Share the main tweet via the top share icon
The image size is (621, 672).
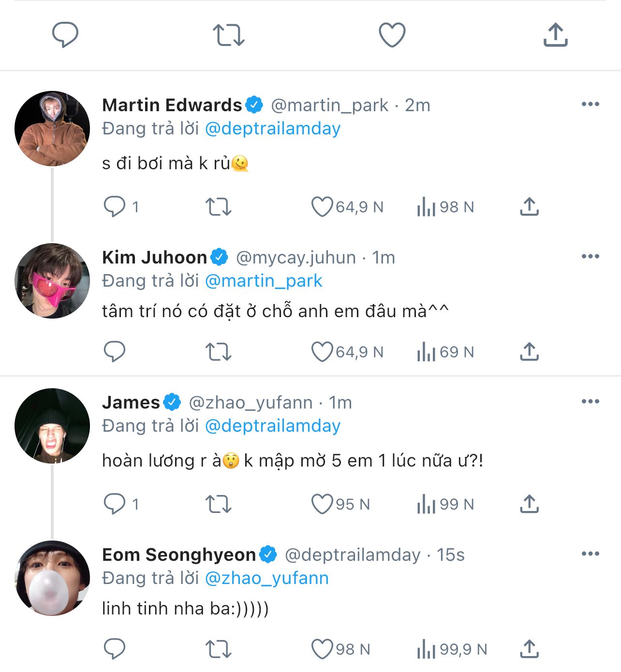coord(555,35)
